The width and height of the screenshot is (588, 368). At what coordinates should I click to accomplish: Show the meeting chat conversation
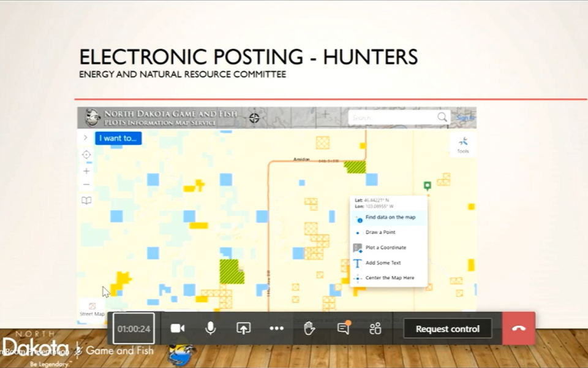pos(343,329)
